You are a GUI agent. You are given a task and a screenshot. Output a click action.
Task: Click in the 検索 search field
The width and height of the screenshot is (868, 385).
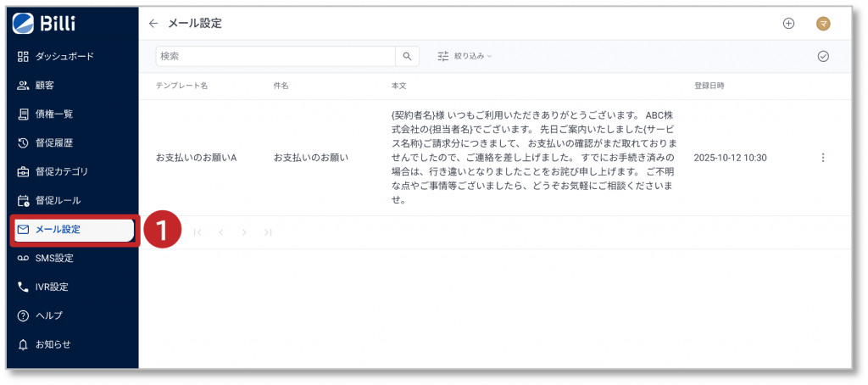click(x=275, y=56)
